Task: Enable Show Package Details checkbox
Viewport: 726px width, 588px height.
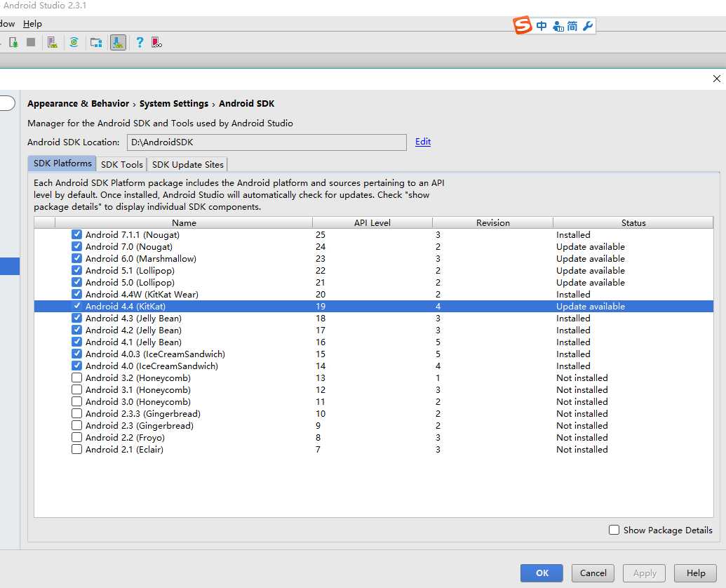Action: point(614,530)
